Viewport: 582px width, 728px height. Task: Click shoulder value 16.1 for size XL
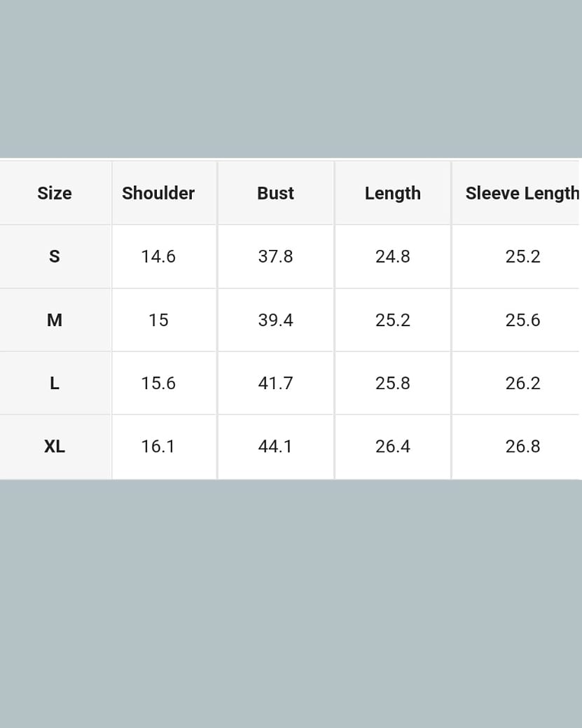click(158, 447)
